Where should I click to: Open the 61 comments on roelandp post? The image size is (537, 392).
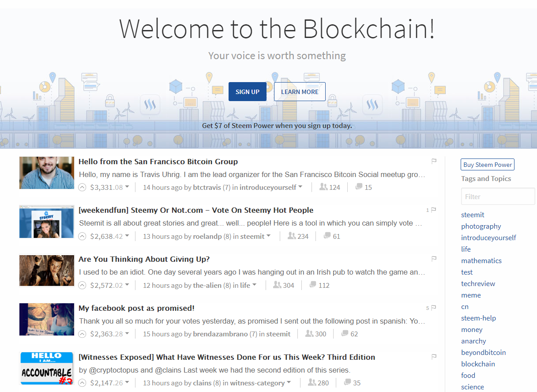click(332, 236)
